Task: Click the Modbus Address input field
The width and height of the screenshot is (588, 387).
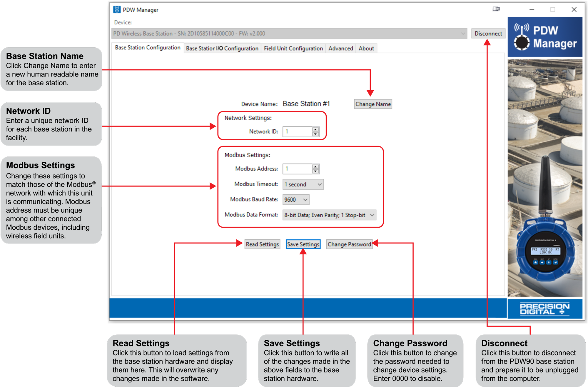Action: coord(297,169)
